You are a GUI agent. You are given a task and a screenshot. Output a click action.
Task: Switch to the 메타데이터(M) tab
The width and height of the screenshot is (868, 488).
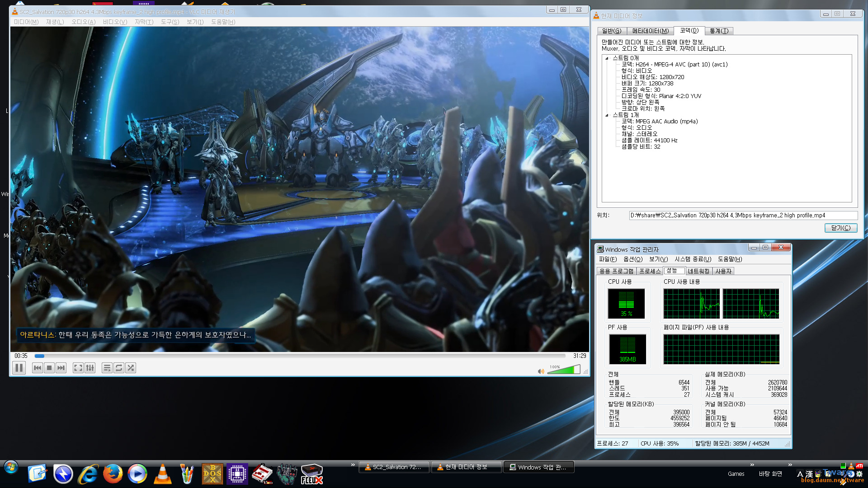(x=650, y=31)
